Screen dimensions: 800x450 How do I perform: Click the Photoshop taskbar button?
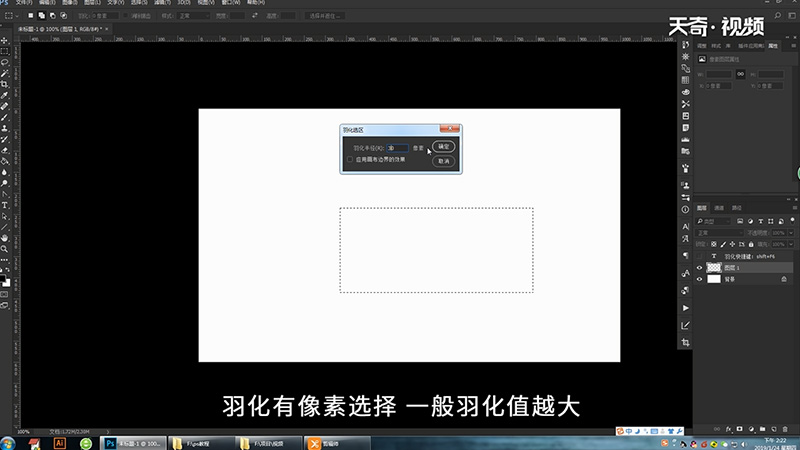coord(133,443)
